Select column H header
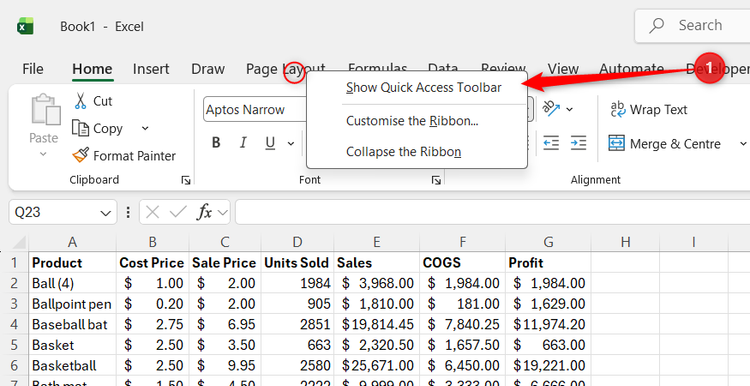750x386 pixels. tap(625, 243)
